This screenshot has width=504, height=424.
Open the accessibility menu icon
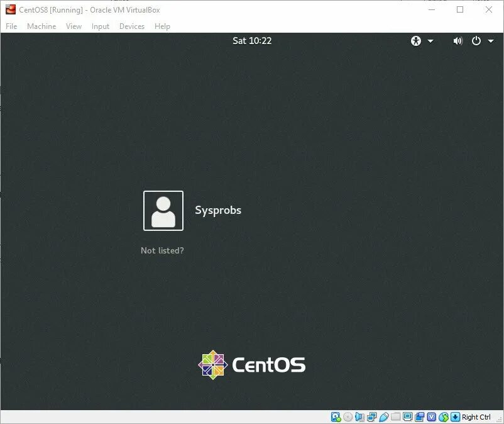[415, 41]
